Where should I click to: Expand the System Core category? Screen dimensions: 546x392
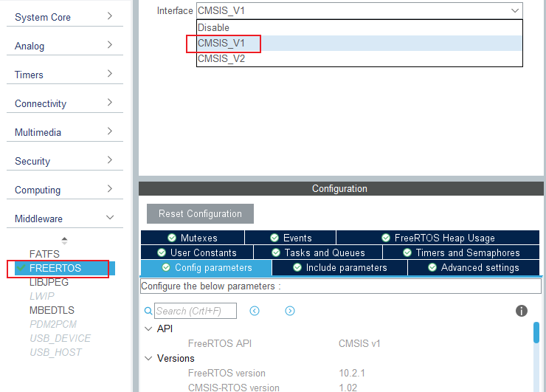(x=65, y=17)
